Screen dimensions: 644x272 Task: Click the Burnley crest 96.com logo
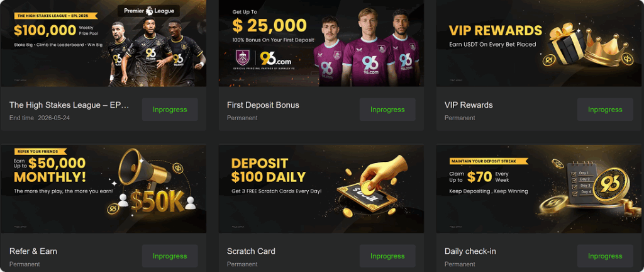click(264, 60)
